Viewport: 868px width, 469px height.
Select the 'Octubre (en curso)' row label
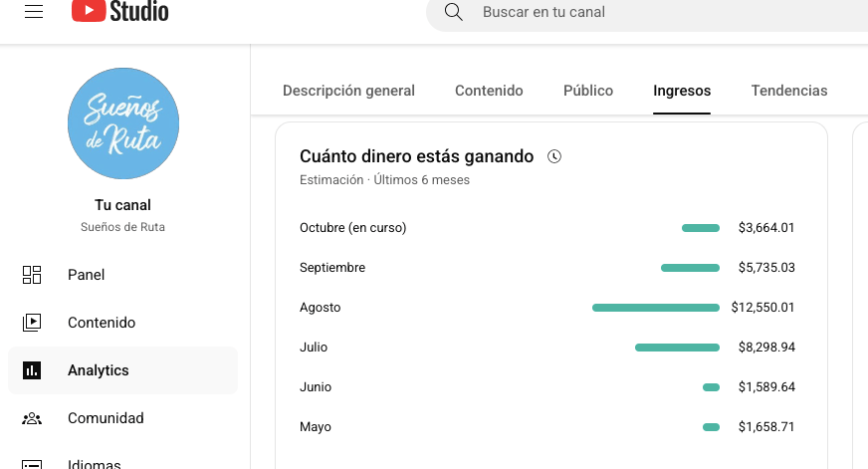click(x=352, y=228)
